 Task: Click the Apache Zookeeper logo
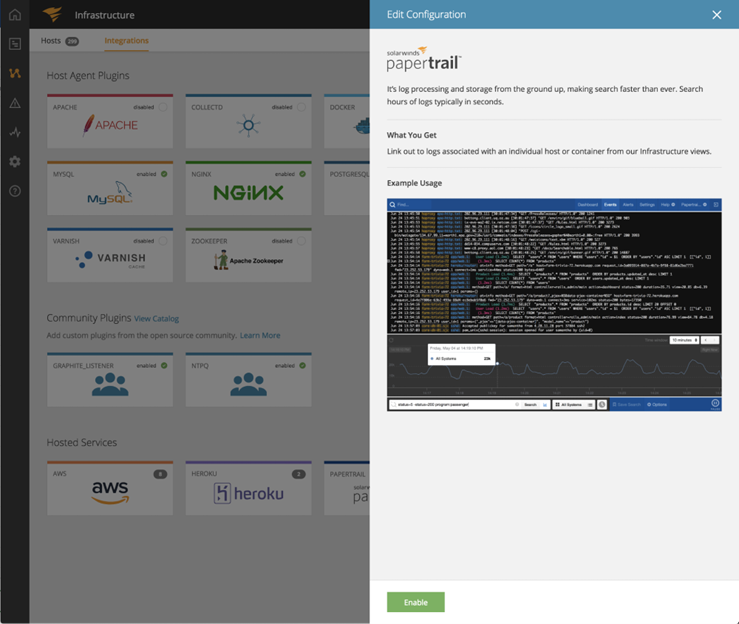[248, 260]
